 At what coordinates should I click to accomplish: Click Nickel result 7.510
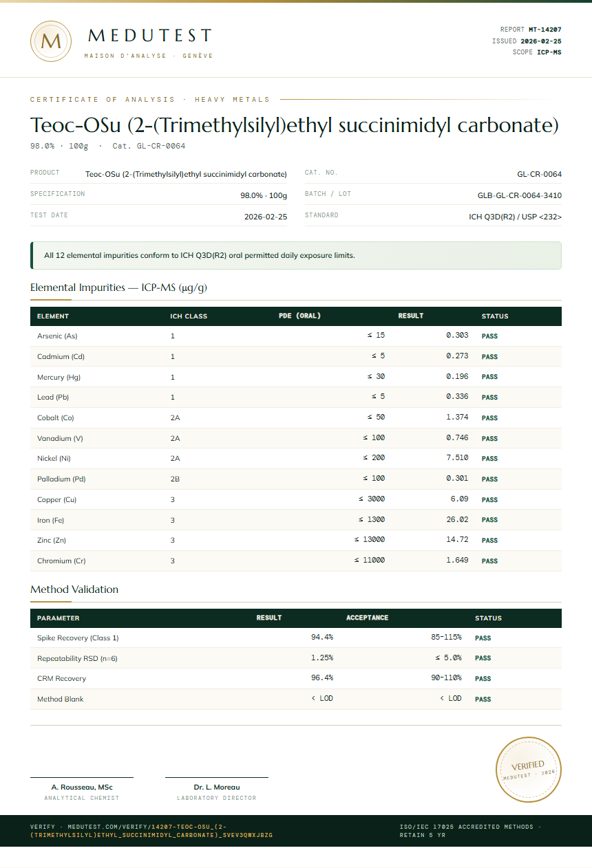click(x=457, y=458)
